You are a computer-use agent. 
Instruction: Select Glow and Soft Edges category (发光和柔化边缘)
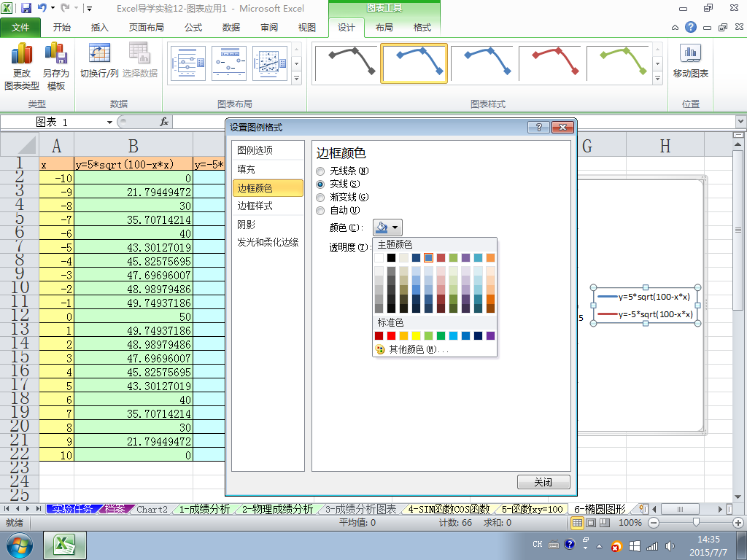268,242
